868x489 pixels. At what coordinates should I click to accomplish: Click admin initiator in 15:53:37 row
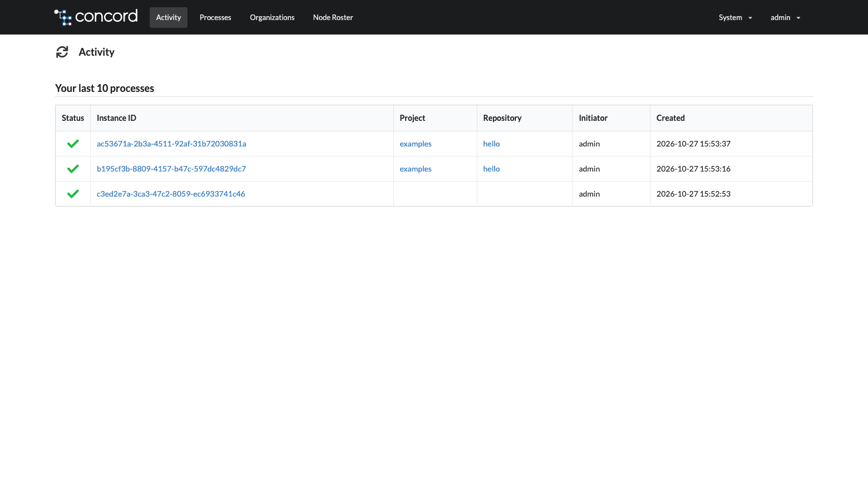pos(589,144)
